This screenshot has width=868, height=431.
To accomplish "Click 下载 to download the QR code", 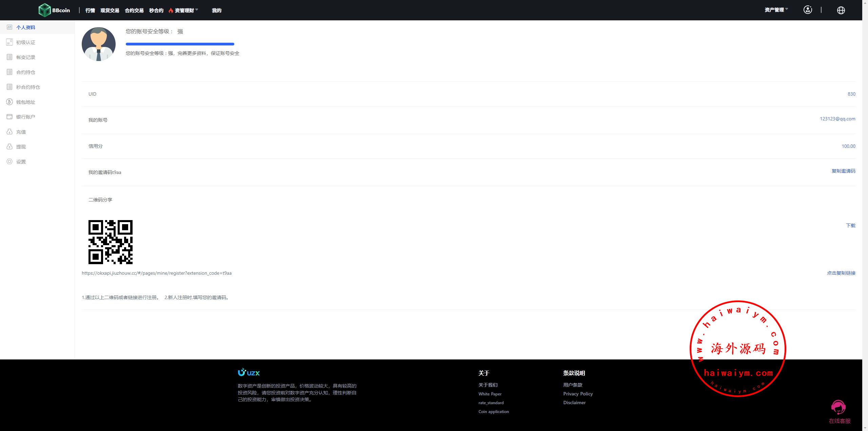I will 850,226.
